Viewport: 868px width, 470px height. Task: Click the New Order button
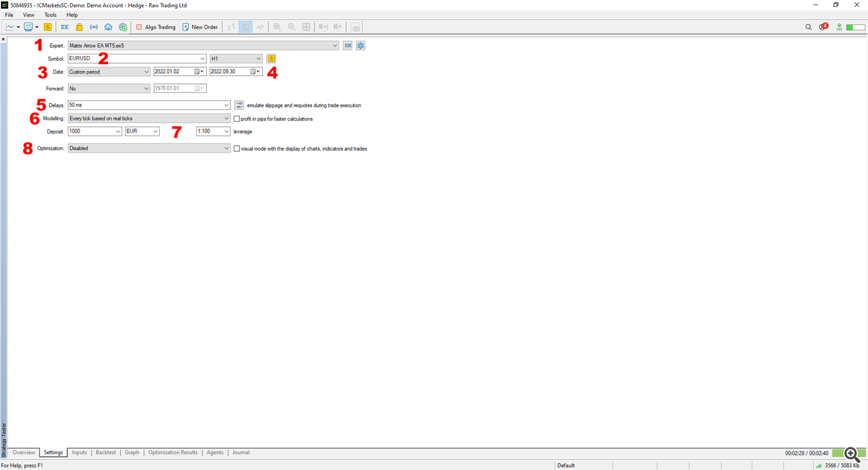[200, 27]
